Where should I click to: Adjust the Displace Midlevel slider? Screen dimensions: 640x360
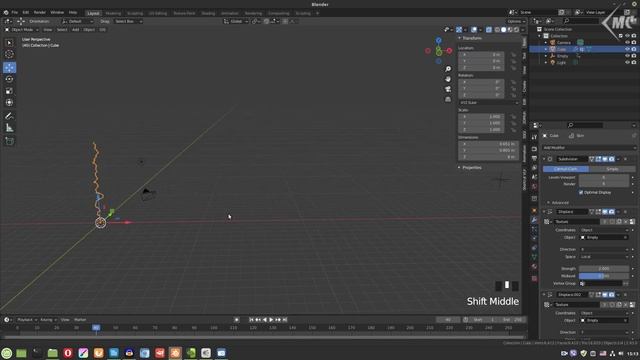[604, 276]
